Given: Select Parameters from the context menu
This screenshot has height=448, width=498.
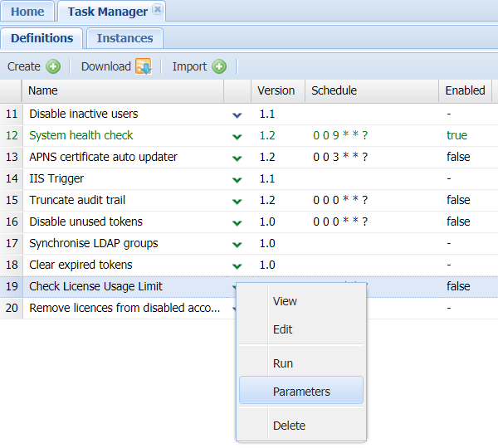Looking at the screenshot, I should point(301,392).
